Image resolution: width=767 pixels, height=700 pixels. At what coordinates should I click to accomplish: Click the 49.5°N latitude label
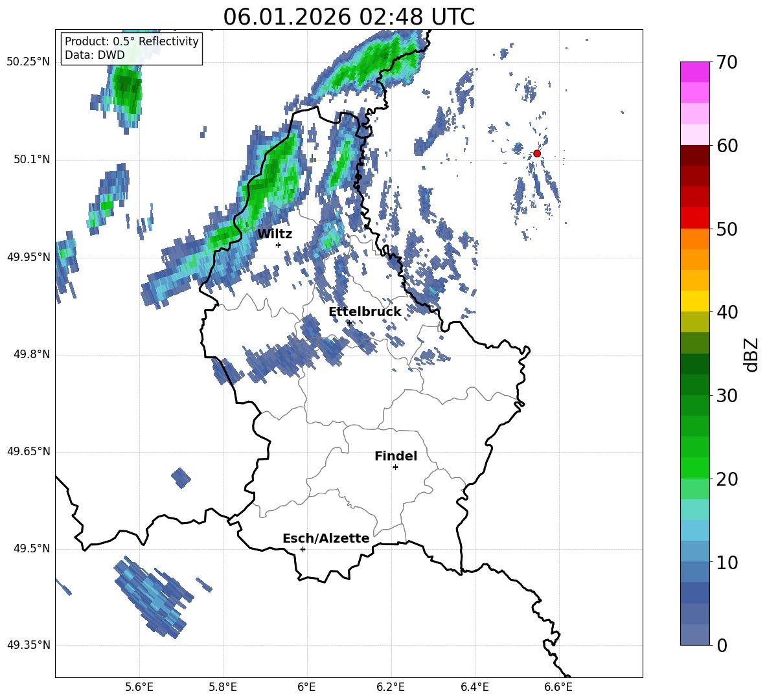32,548
